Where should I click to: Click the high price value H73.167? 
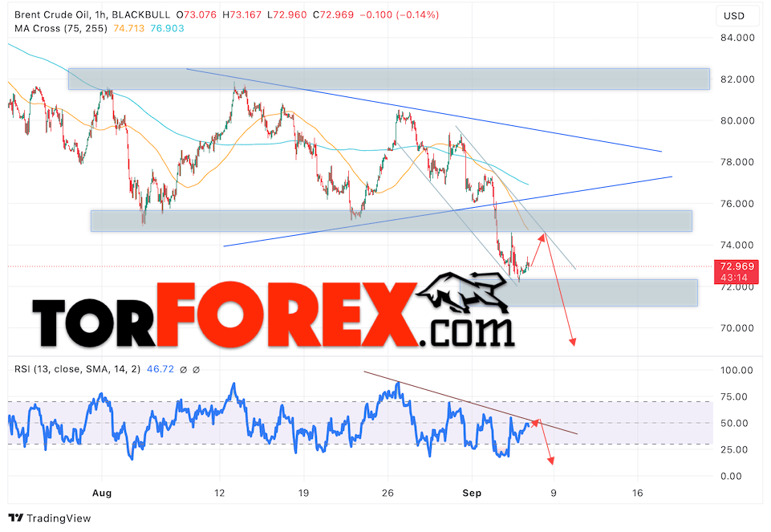coord(242,14)
